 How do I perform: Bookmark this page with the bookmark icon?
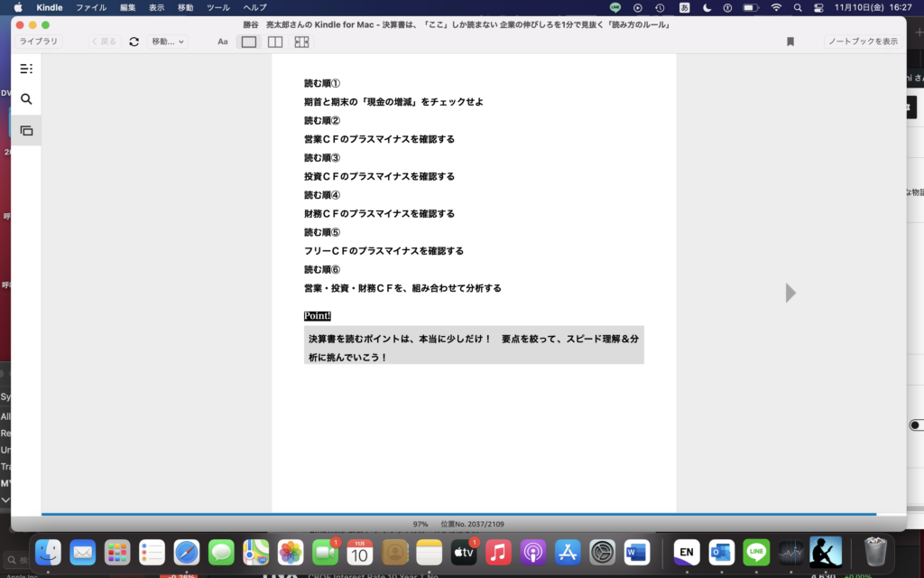click(x=790, y=42)
